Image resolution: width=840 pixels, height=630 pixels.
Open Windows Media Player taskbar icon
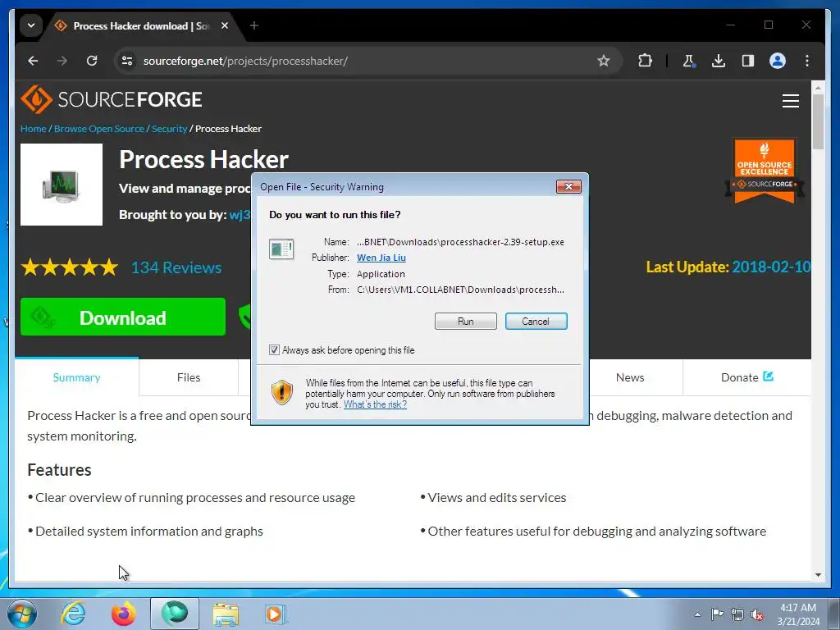point(276,614)
